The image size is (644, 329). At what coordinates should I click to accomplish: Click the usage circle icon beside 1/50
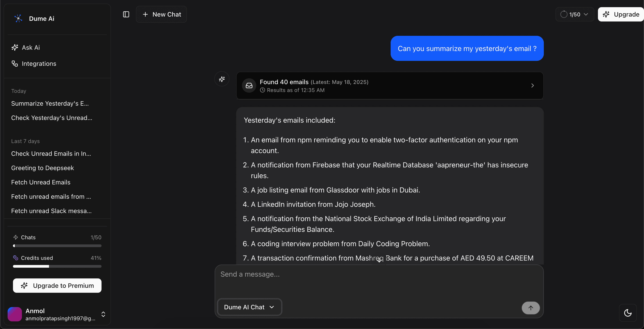(564, 15)
